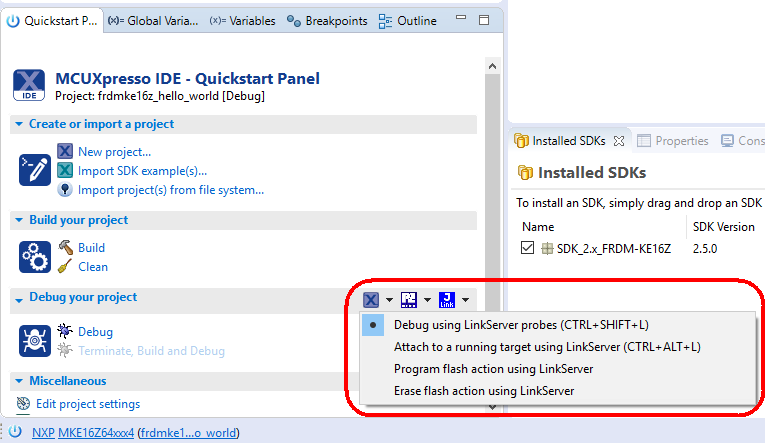The width and height of the screenshot is (765, 443).
Task: Select Debug using LinkServer probes option
Action: click(504, 325)
